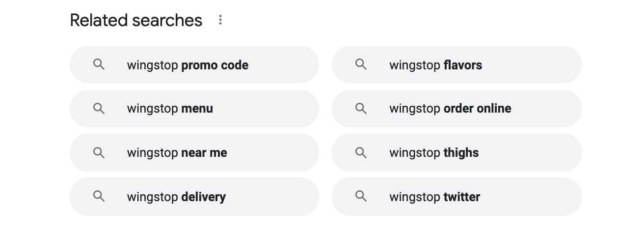This screenshot has width=644, height=238.
Task: Click the search icon next to wingstop menu
Action: click(x=99, y=108)
